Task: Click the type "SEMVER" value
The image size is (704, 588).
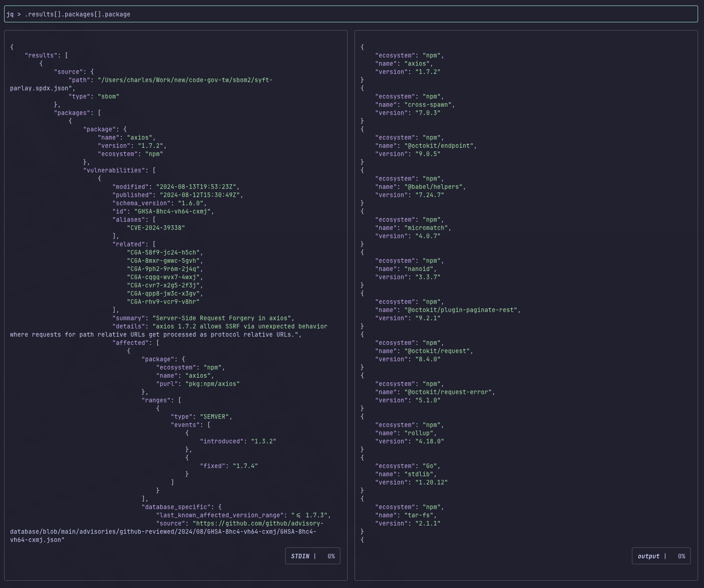Action: [x=214, y=416]
